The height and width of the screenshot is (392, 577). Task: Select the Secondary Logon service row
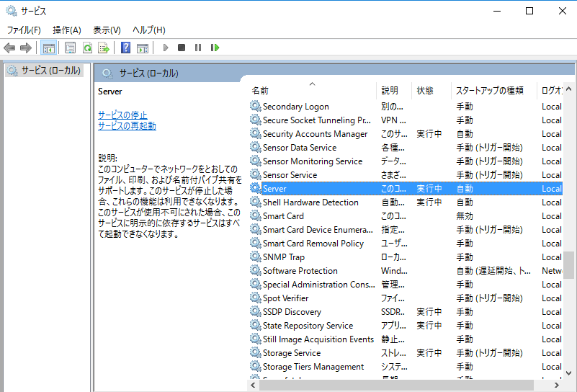coord(406,107)
